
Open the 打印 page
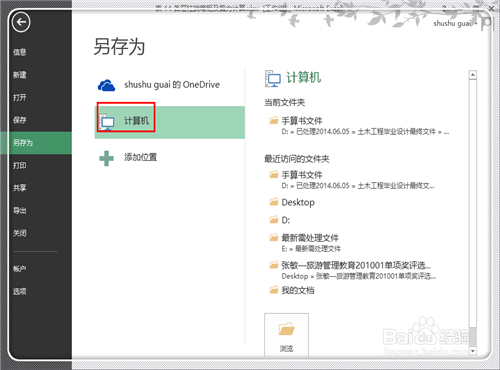coord(20,165)
